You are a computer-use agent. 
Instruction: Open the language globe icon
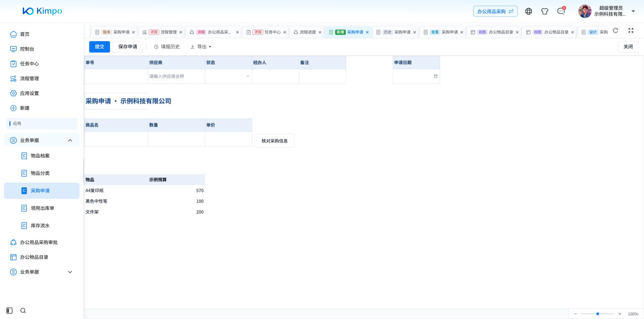529,11
